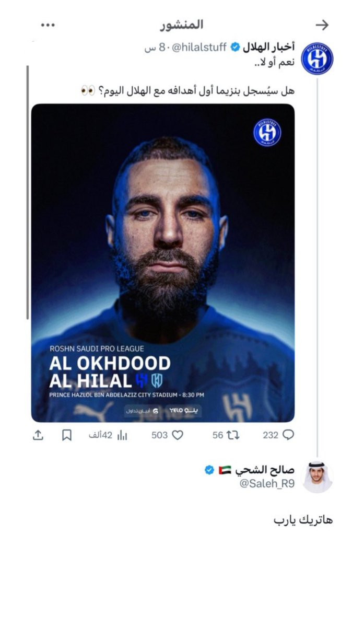
Task: Open صالح الشحي profile picture
Action: (x=317, y=477)
